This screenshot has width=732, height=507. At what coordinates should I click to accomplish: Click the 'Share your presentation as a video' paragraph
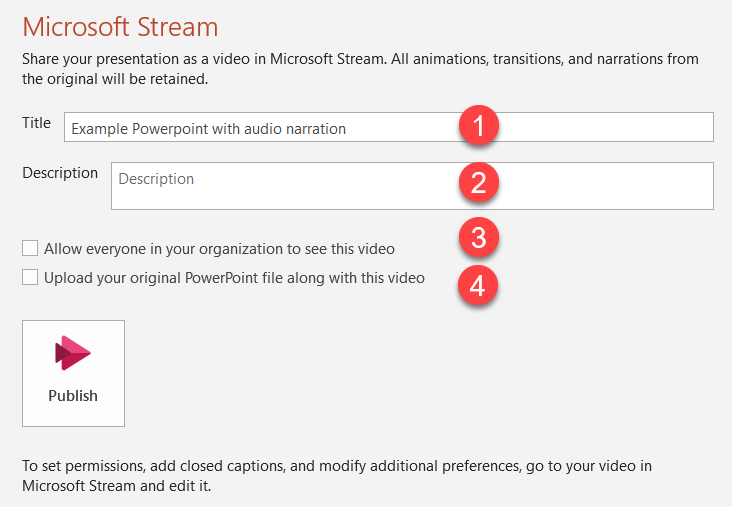point(360,69)
